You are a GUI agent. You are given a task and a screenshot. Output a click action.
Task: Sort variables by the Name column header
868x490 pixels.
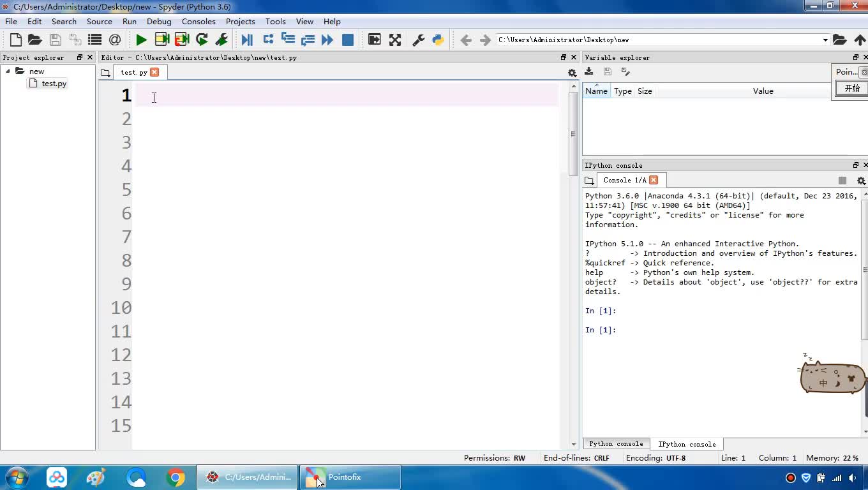pos(596,91)
